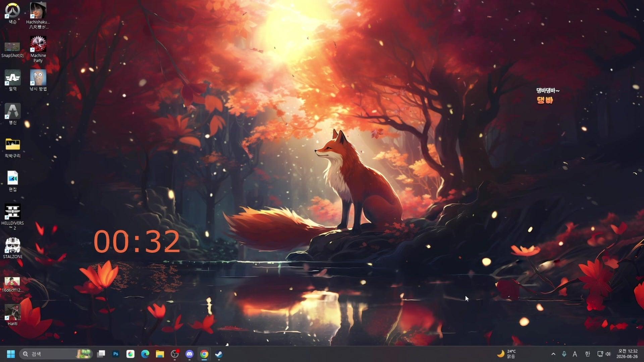Open the Overwatch shortcut labeled 넥슨
This screenshot has height=362, width=644.
coord(12,13)
